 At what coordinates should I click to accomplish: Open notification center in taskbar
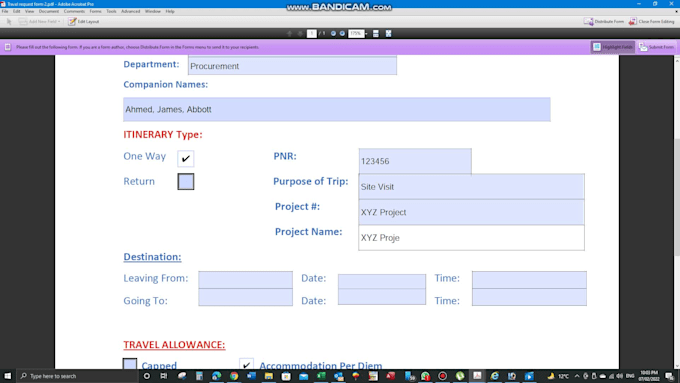click(670, 376)
